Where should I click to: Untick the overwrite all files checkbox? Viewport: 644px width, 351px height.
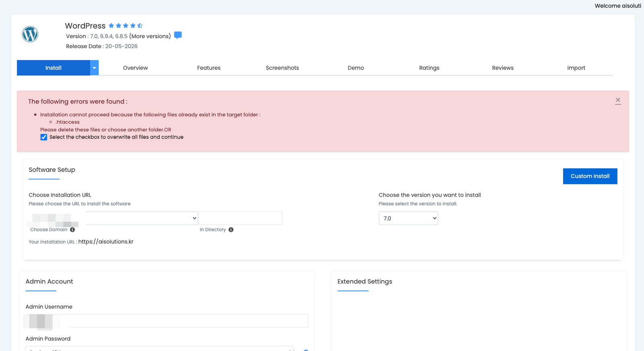click(44, 137)
